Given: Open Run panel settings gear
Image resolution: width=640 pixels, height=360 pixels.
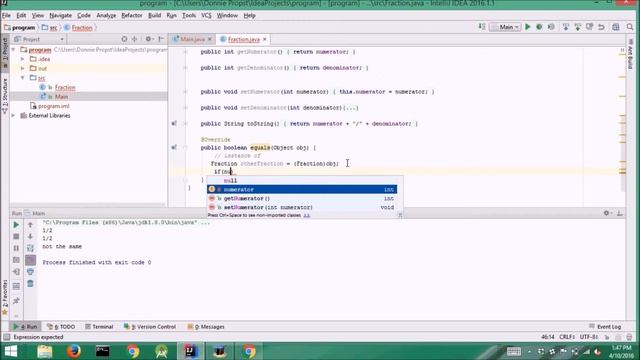Looking at the screenshot, I should click(607, 213).
